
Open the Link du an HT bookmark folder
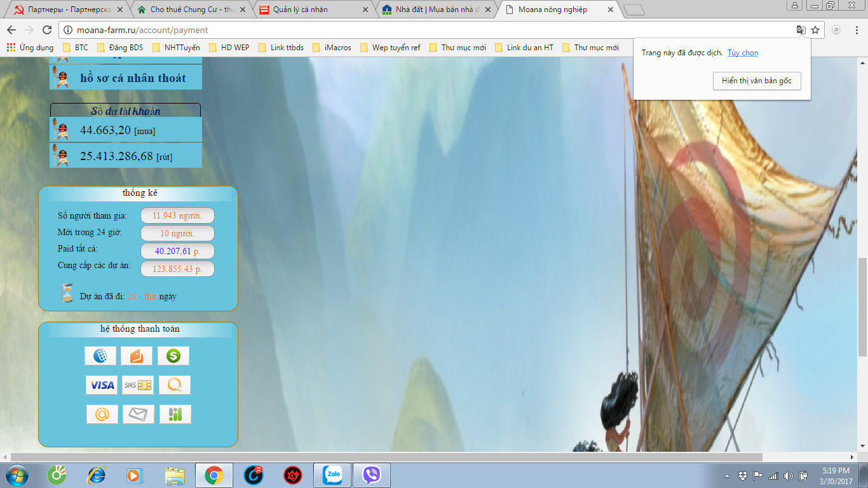click(524, 48)
